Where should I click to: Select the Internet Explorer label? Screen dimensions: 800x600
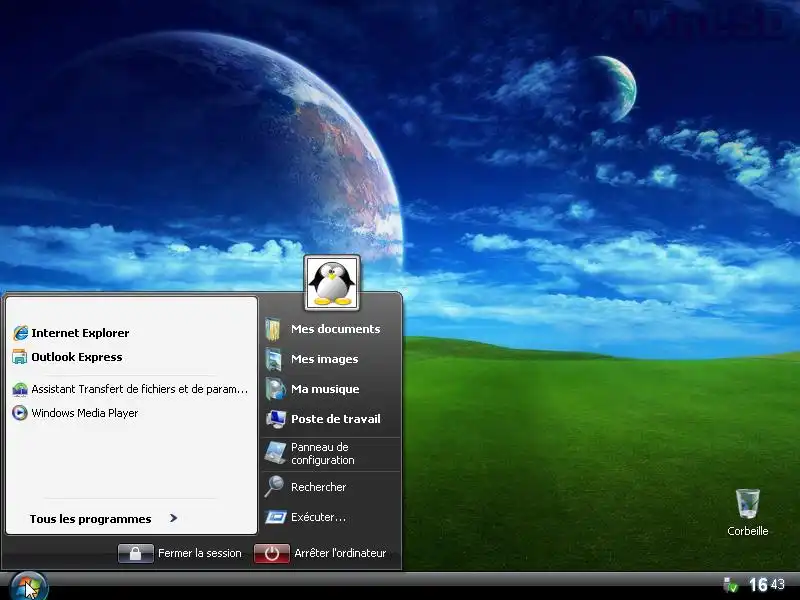[x=80, y=333]
